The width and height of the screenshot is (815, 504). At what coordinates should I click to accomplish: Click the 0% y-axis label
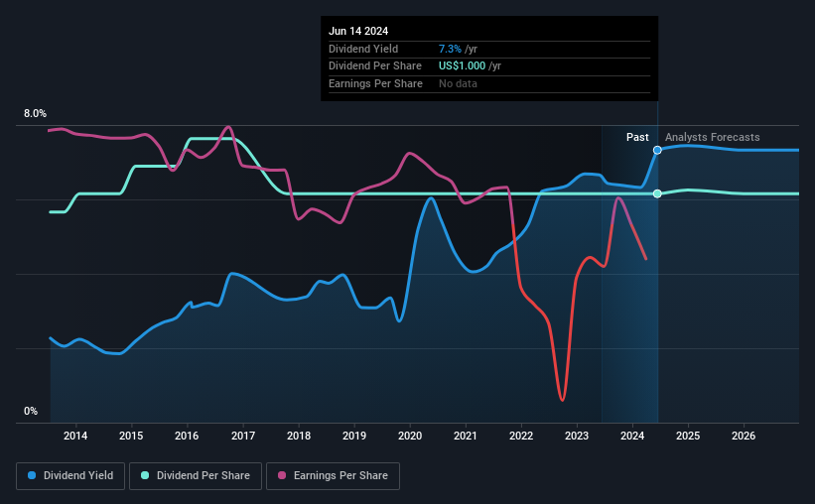click(x=31, y=411)
